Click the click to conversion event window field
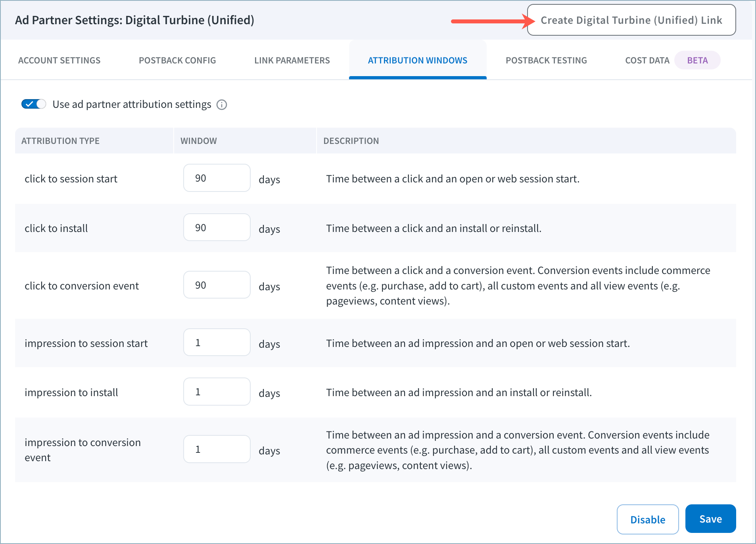 tap(217, 285)
